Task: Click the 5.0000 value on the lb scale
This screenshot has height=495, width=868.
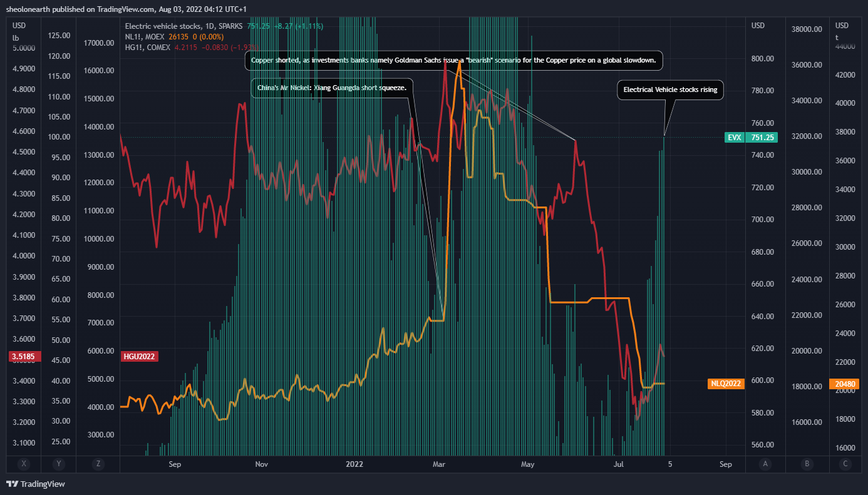Action: click(24, 48)
